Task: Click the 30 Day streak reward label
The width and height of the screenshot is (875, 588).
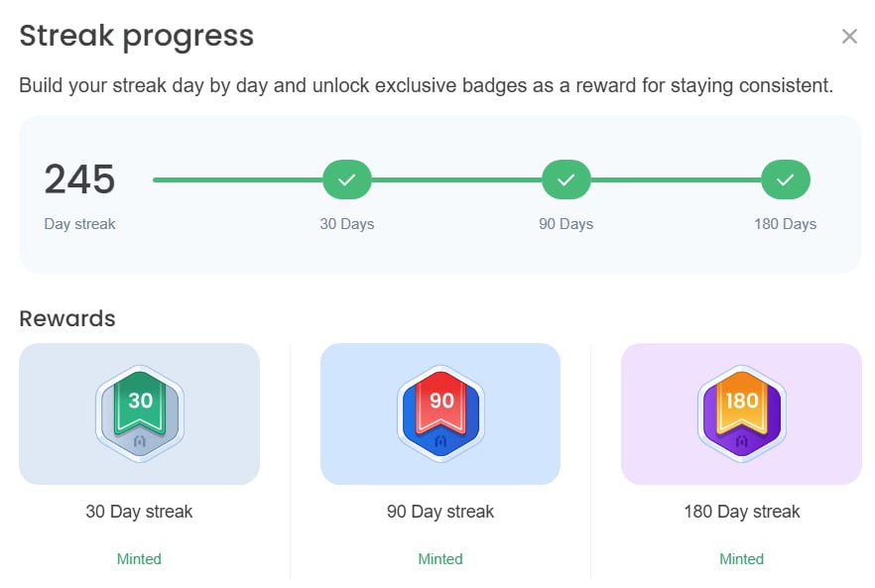Action: coord(139,512)
